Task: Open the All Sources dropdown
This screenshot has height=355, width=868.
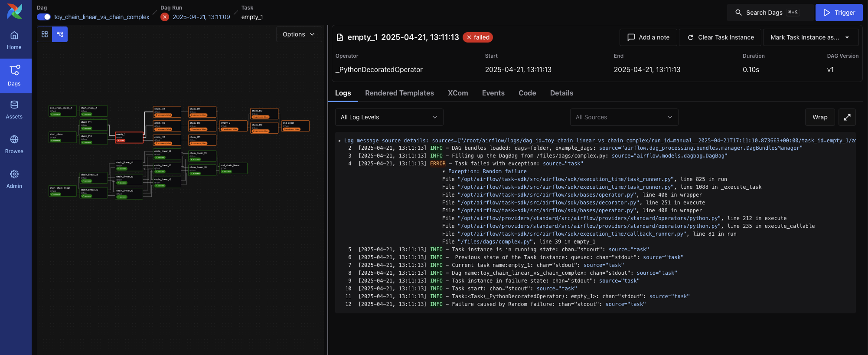Action: click(x=623, y=117)
